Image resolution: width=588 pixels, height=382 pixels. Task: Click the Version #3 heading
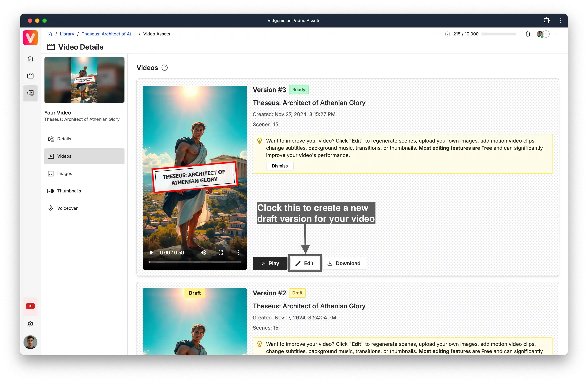click(269, 90)
